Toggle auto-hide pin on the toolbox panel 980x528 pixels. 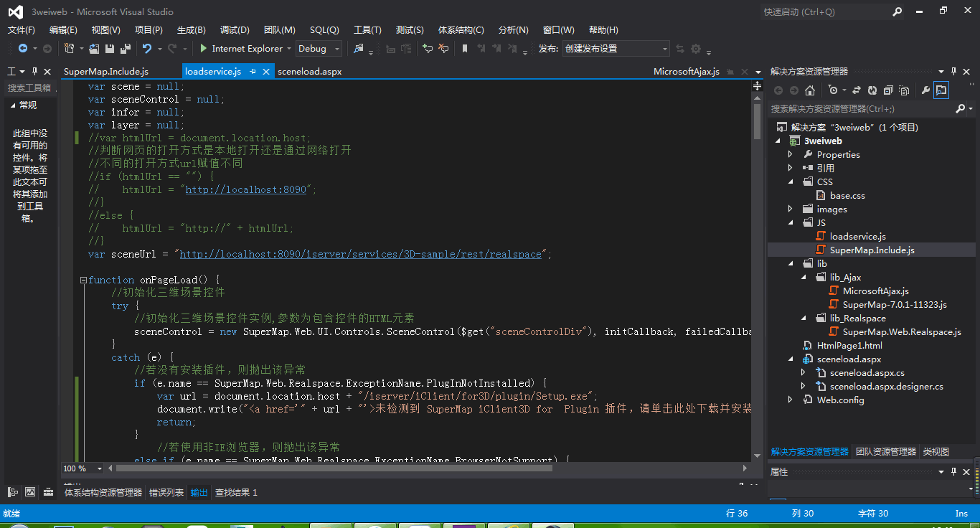(x=34, y=72)
